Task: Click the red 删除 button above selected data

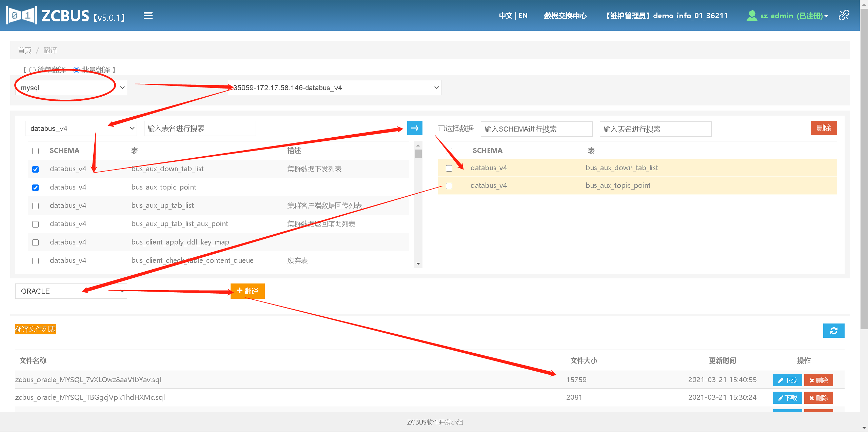Action: (x=823, y=128)
